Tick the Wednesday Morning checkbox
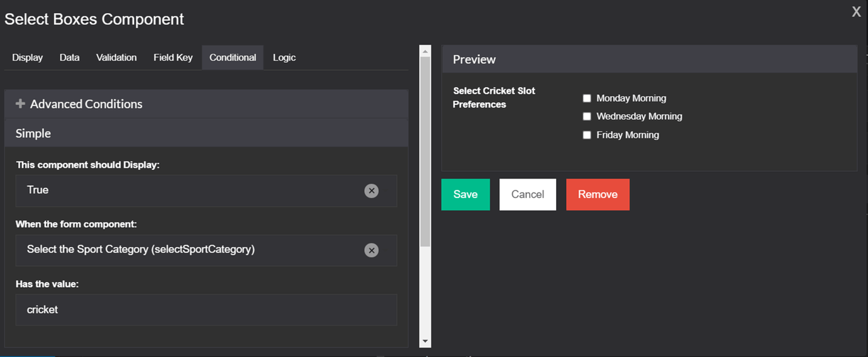The width and height of the screenshot is (868, 357). [587, 116]
